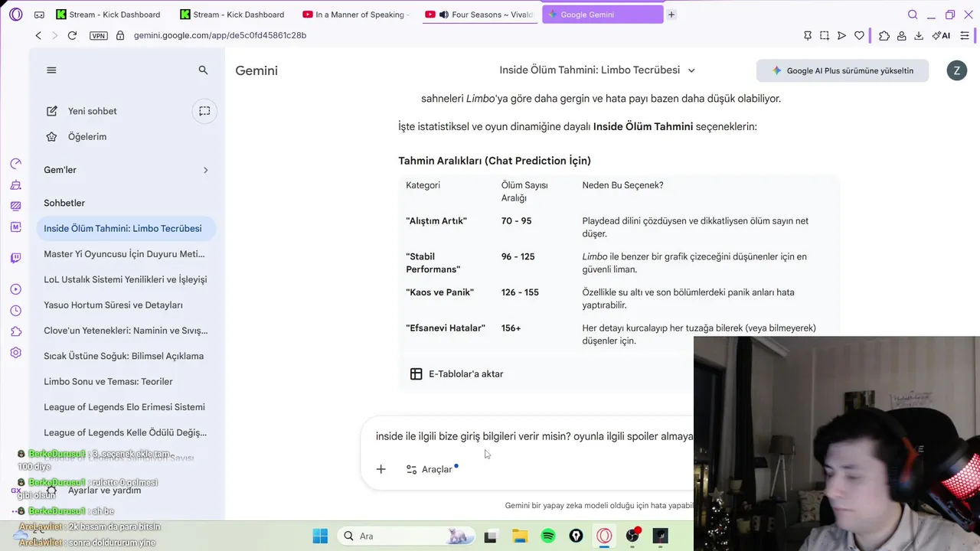The width and height of the screenshot is (980, 551).
Task: Open Twitch panel in Opera sidebar
Action: 16,258
